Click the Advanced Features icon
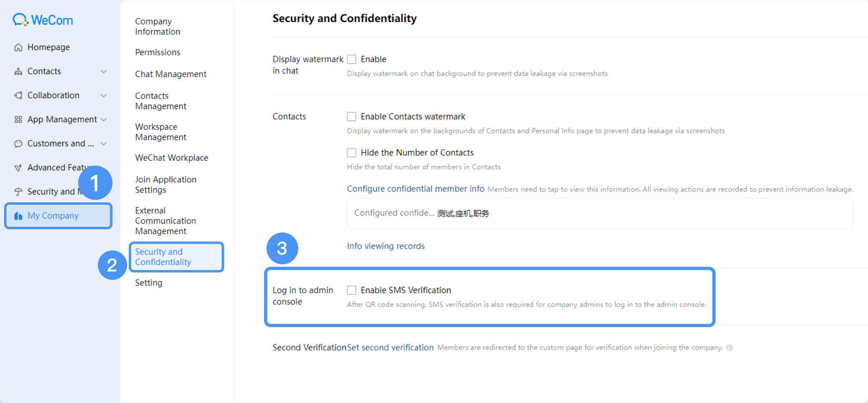This screenshot has height=403, width=868. coord(18,168)
